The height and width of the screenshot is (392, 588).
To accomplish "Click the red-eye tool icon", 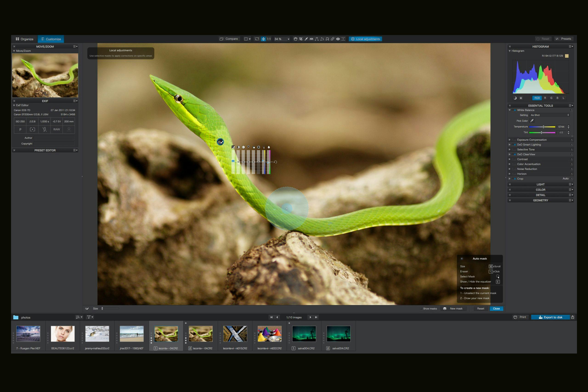I will (338, 39).
